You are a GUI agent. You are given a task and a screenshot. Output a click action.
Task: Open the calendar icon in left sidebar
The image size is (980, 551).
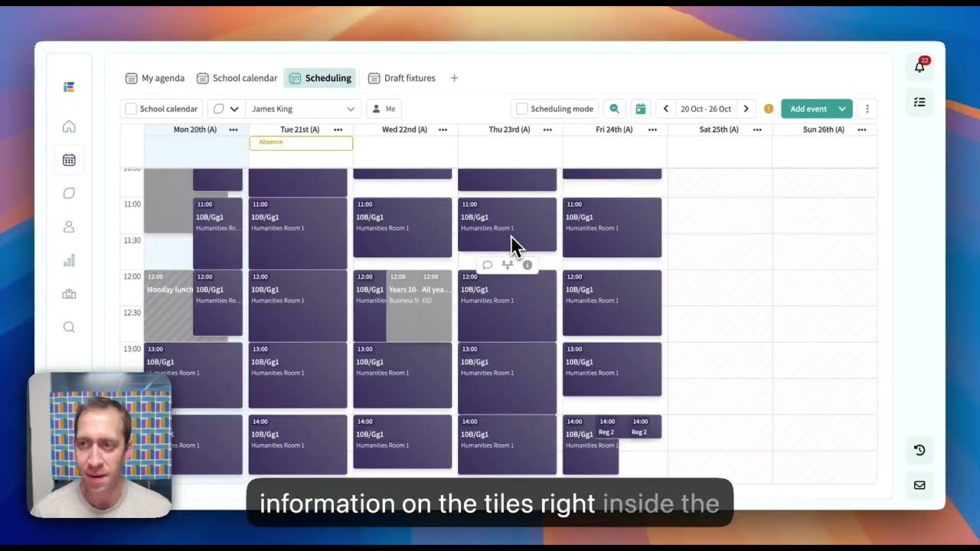(x=69, y=160)
